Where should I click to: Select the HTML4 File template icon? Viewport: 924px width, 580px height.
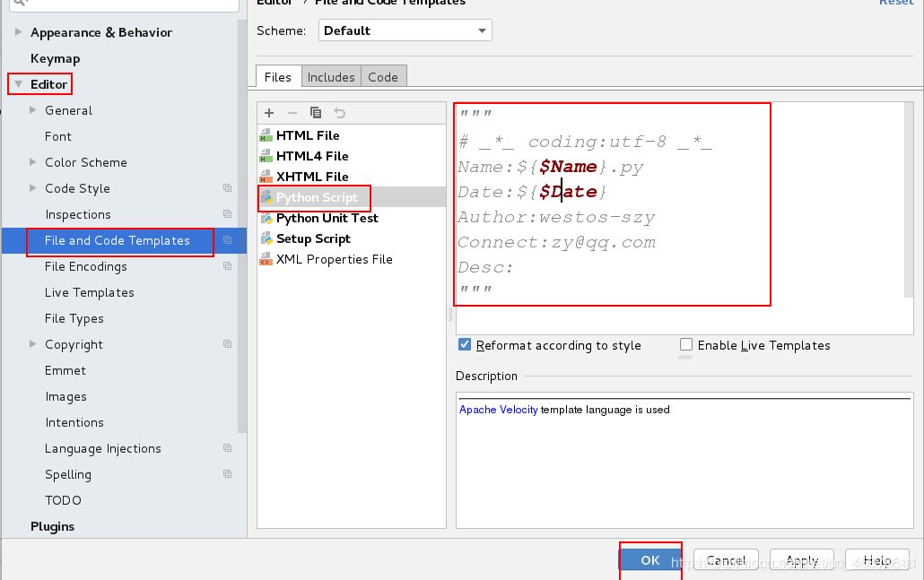coord(266,156)
